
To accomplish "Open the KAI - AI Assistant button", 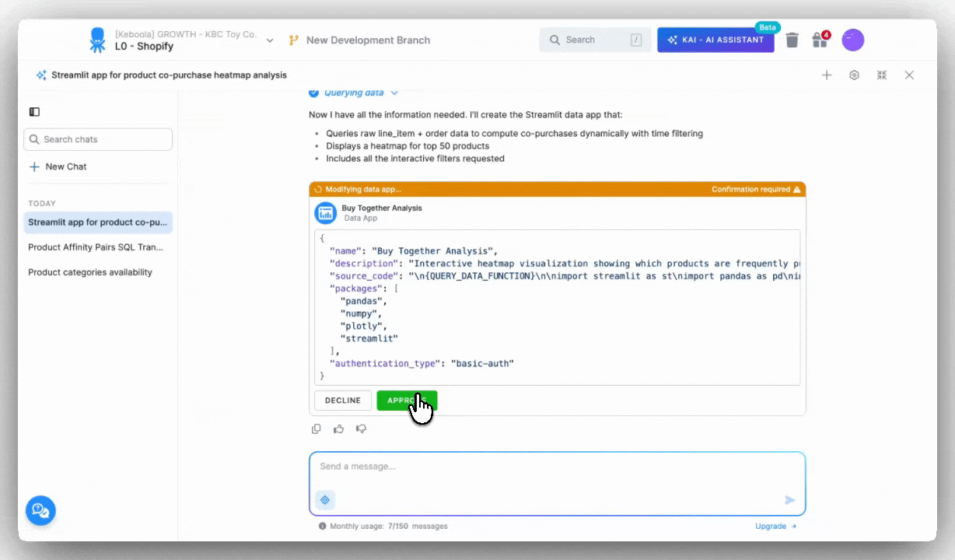I will pos(715,40).
